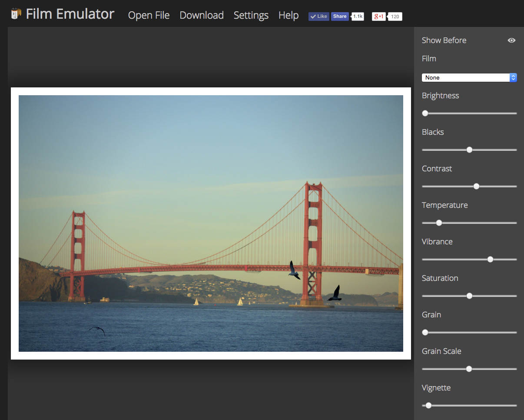
Task: Open the Film selection dropdown
Action: point(465,77)
